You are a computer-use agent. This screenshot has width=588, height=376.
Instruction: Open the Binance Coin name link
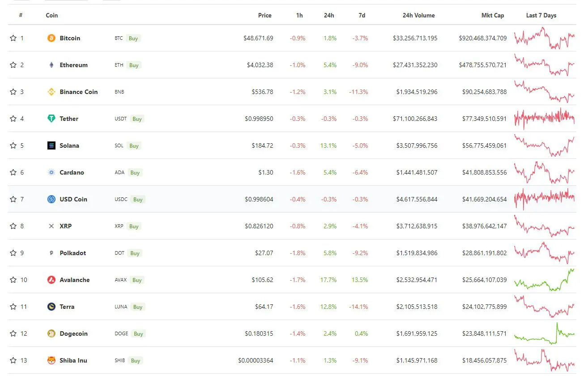(79, 92)
